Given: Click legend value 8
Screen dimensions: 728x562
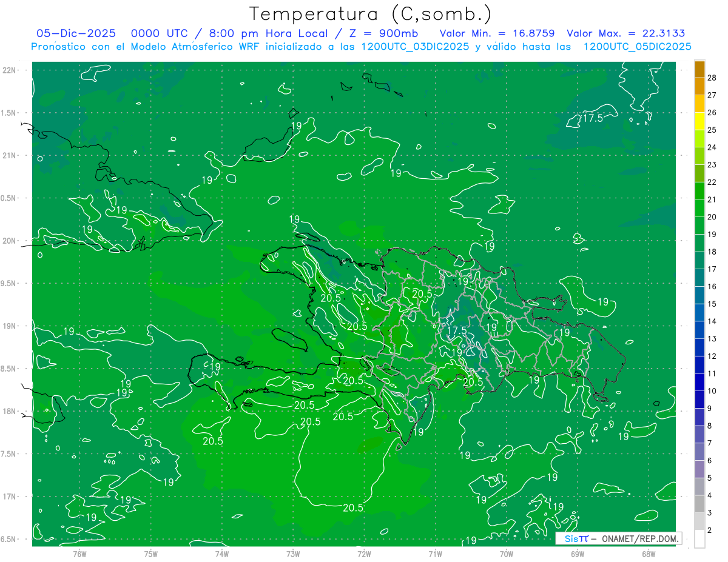Looking at the screenshot, I should point(710,426).
